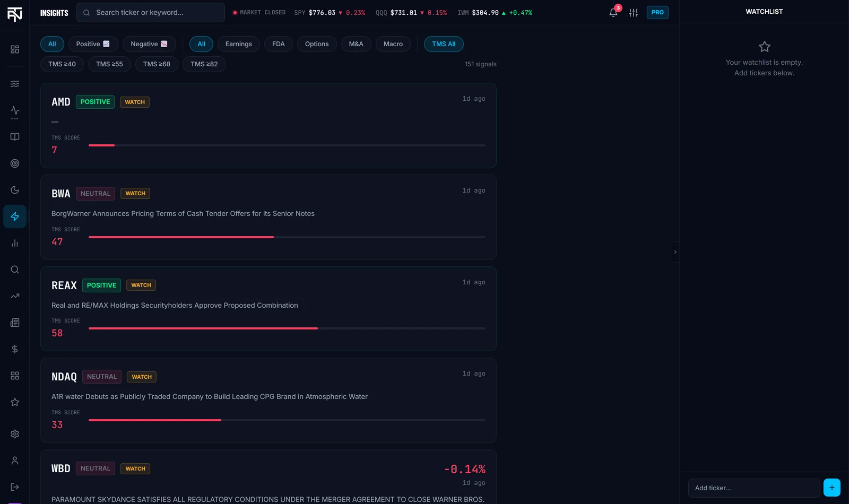Collapse the watchlist panel chevron

(x=675, y=252)
